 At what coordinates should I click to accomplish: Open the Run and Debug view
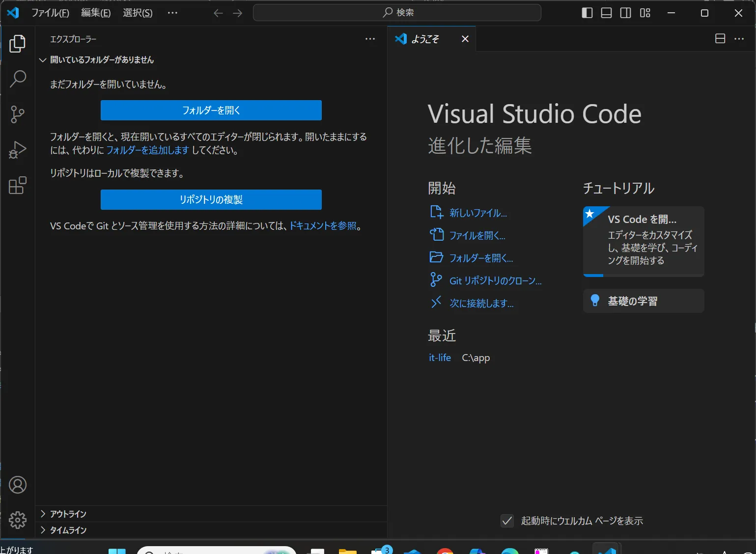[x=18, y=150]
